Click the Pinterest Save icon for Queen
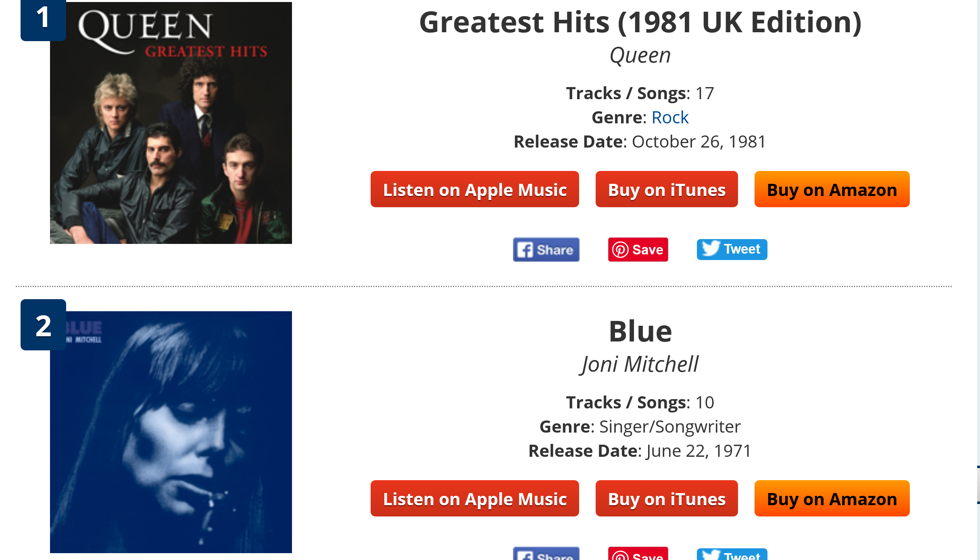The image size is (980, 560). (638, 250)
